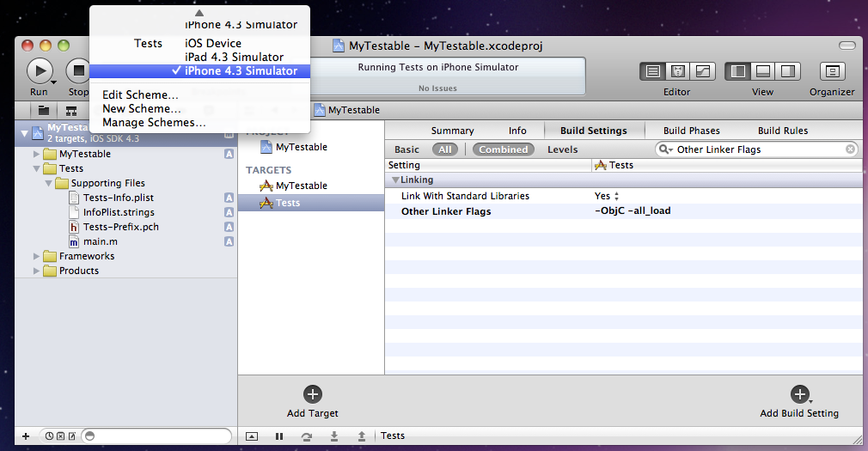Switch to the Info tab
The image size is (868, 451).
517,131
